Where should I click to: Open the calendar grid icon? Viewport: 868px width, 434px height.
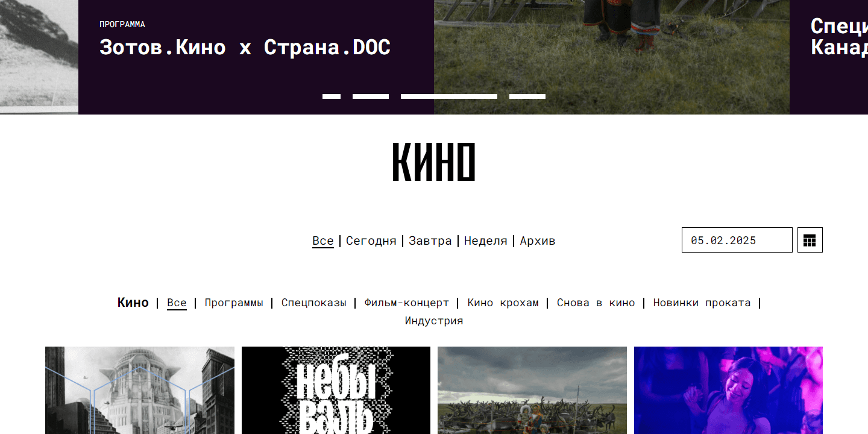point(810,240)
